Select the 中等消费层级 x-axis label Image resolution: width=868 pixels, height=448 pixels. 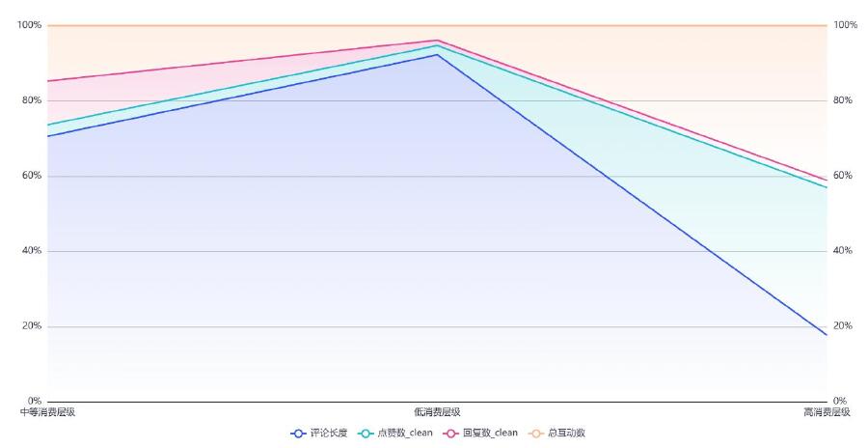click(47, 412)
